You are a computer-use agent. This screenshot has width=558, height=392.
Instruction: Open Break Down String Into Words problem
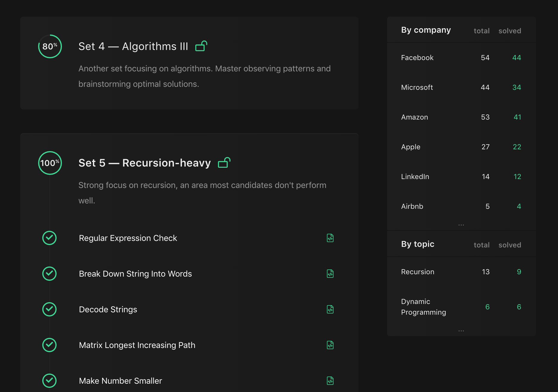pyautogui.click(x=135, y=274)
